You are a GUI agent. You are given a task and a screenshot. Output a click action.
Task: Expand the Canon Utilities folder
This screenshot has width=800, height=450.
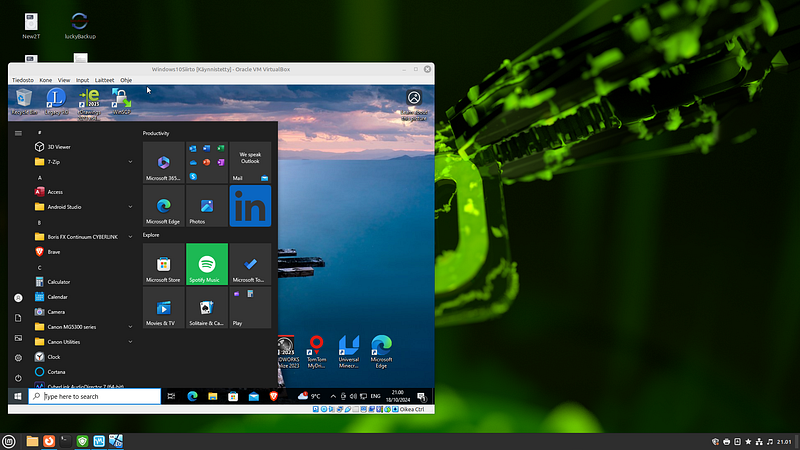(83, 342)
